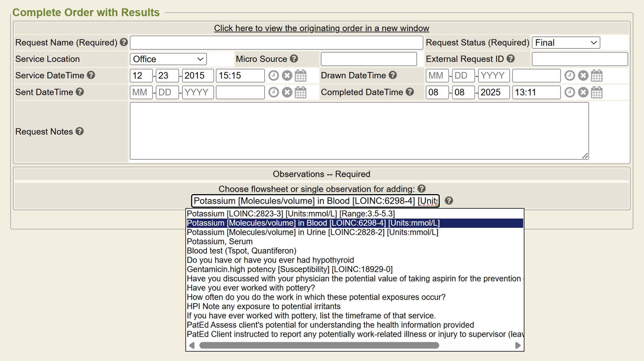Expand the Request Status dropdown
The width and height of the screenshot is (644, 361).
tap(566, 42)
